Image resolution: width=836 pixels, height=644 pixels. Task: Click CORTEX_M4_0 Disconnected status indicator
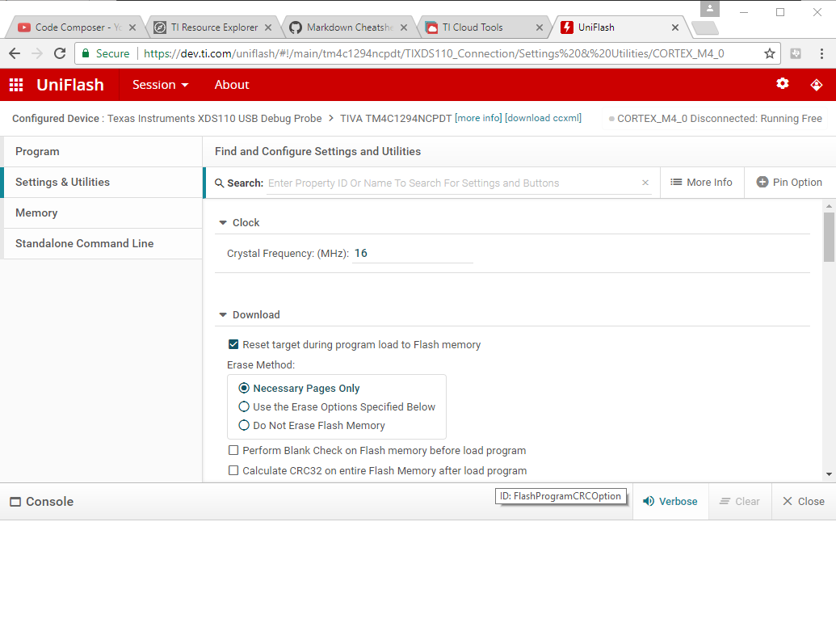tap(715, 119)
